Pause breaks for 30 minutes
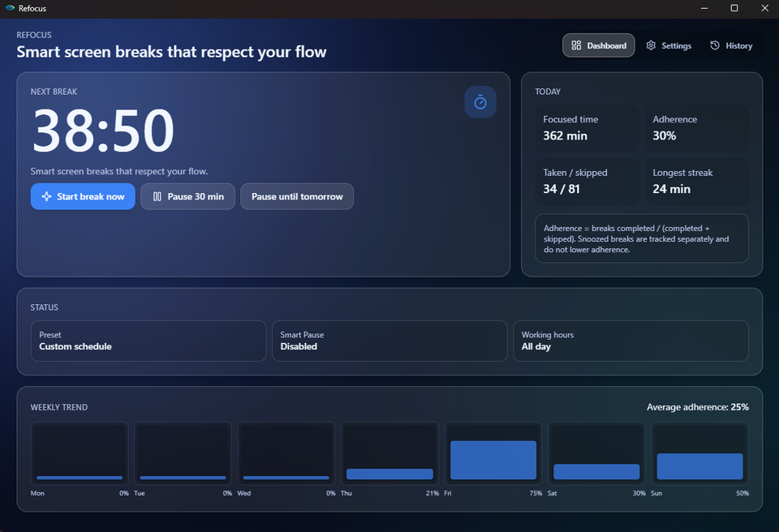The image size is (779, 532). 187,196
